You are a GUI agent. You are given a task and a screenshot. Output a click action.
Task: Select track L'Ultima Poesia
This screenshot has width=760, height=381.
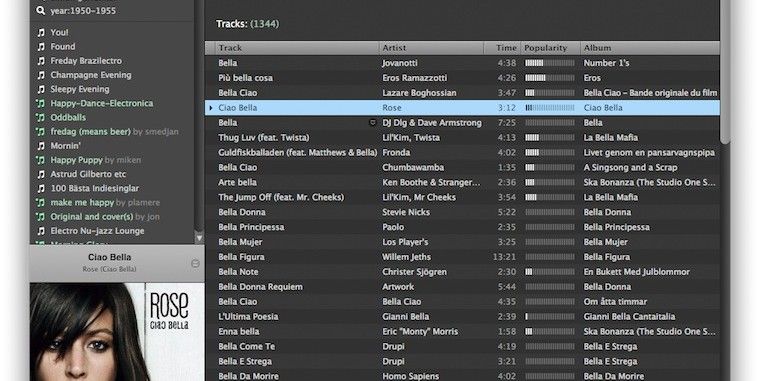click(x=248, y=317)
